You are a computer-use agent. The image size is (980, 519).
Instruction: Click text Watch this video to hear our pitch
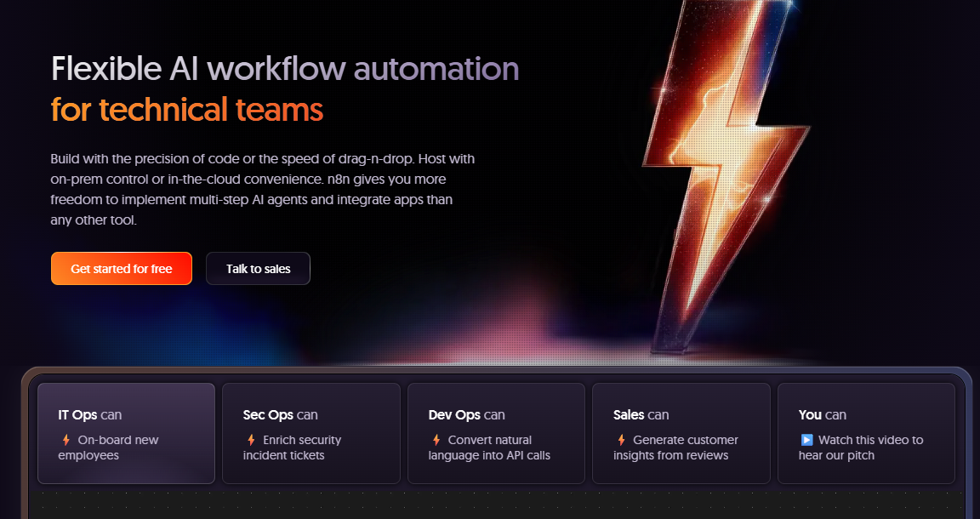click(x=861, y=448)
